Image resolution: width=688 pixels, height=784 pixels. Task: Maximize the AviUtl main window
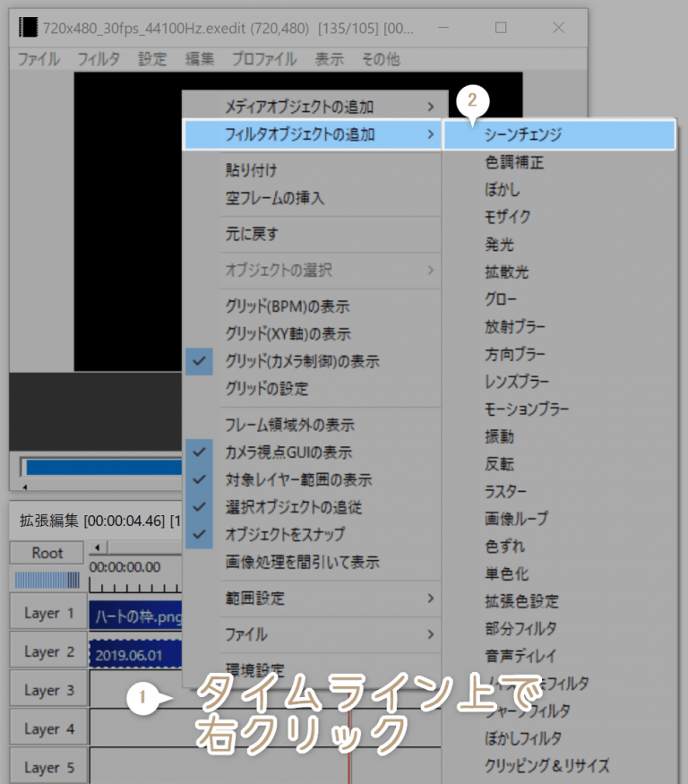pyautogui.click(x=501, y=28)
